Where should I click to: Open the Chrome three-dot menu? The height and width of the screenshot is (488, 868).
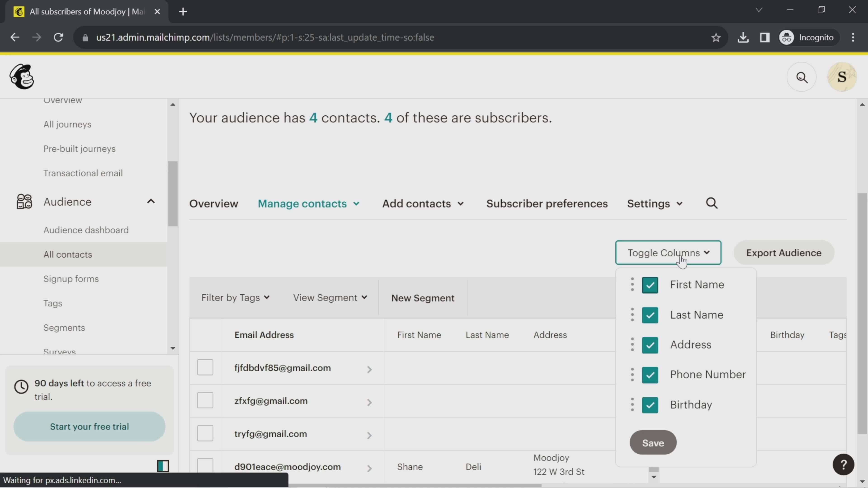point(853,37)
